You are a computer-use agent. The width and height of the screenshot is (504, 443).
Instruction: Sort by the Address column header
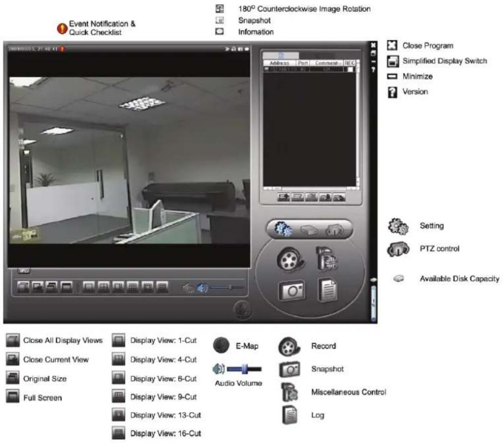point(280,63)
